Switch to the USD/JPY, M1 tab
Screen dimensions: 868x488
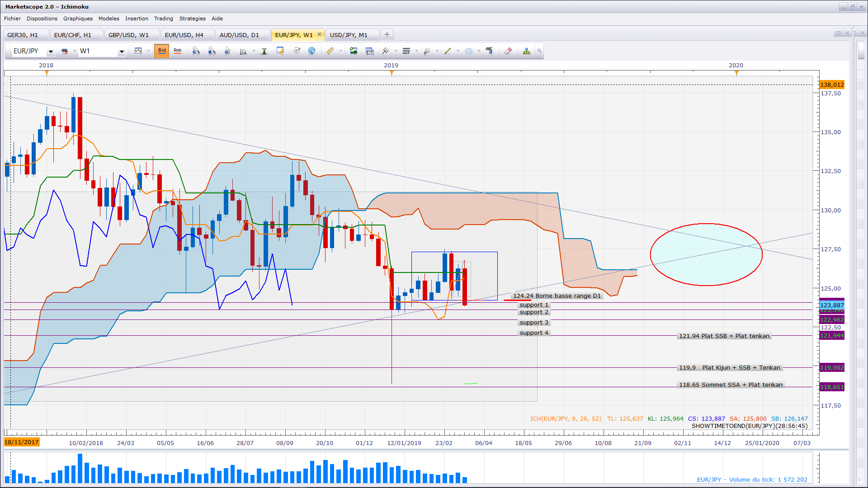pyautogui.click(x=349, y=35)
